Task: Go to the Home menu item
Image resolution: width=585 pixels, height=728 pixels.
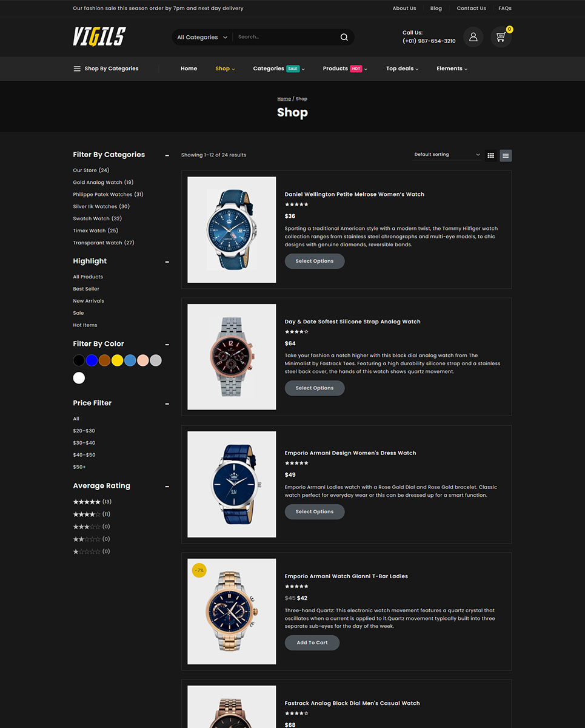Action: coord(189,69)
